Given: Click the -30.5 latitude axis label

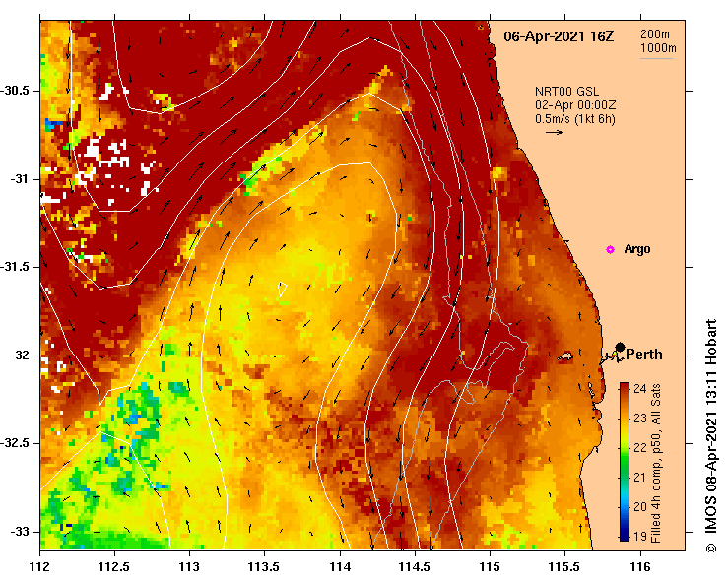Looking at the screenshot, I should 15,91.
